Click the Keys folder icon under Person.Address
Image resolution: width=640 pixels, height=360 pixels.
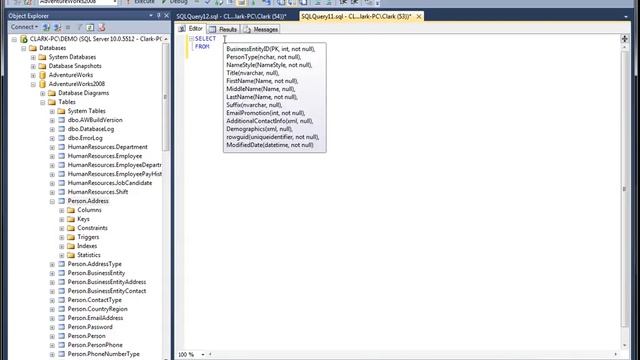[71, 219]
